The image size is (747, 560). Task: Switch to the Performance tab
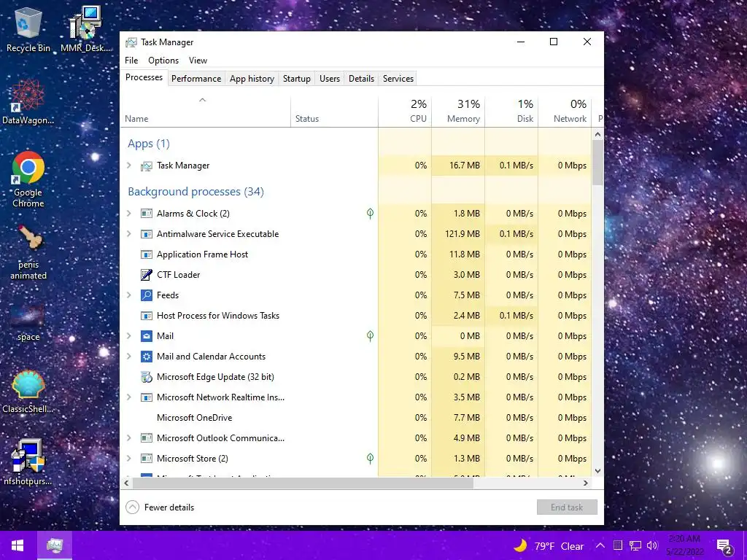[x=196, y=79]
